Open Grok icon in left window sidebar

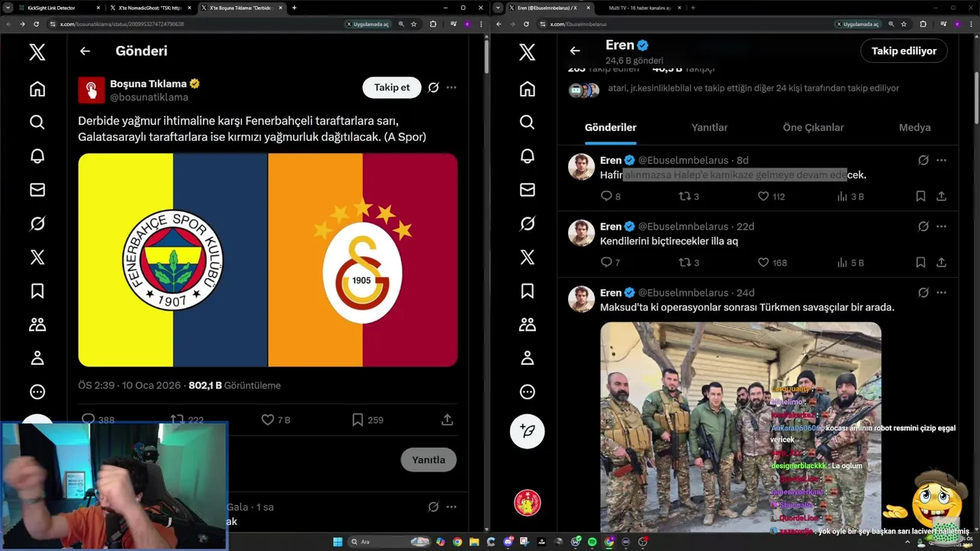(37, 223)
